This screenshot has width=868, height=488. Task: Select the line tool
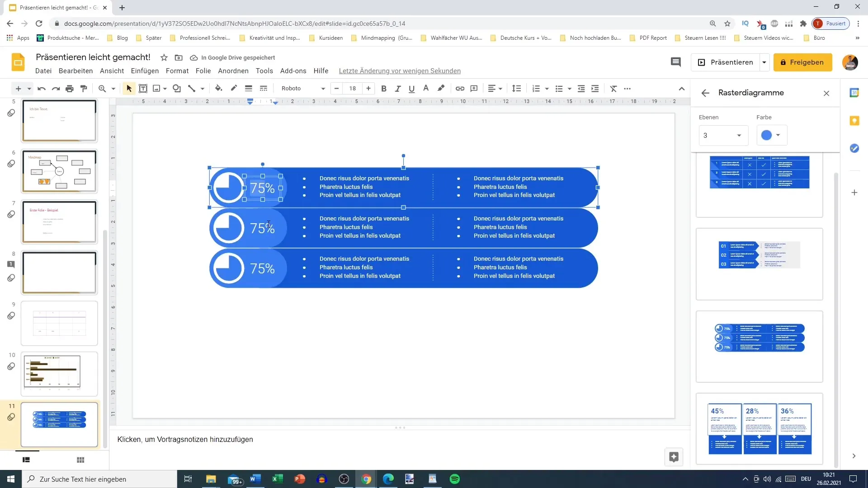[192, 89]
